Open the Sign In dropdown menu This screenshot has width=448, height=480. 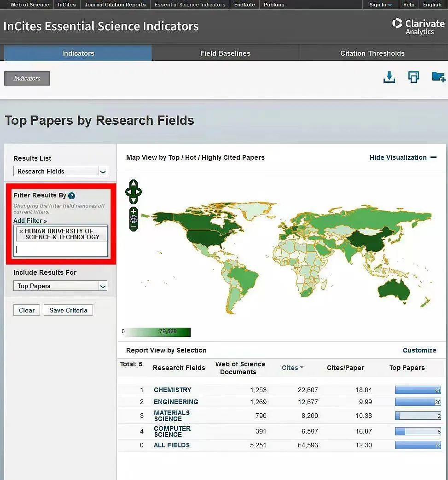[x=381, y=5]
